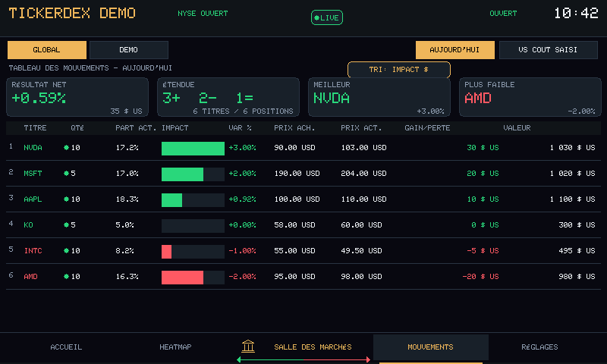This screenshot has height=364, width=607.
Task: Click the IMPACT column header
Action: pyautogui.click(x=175, y=128)
